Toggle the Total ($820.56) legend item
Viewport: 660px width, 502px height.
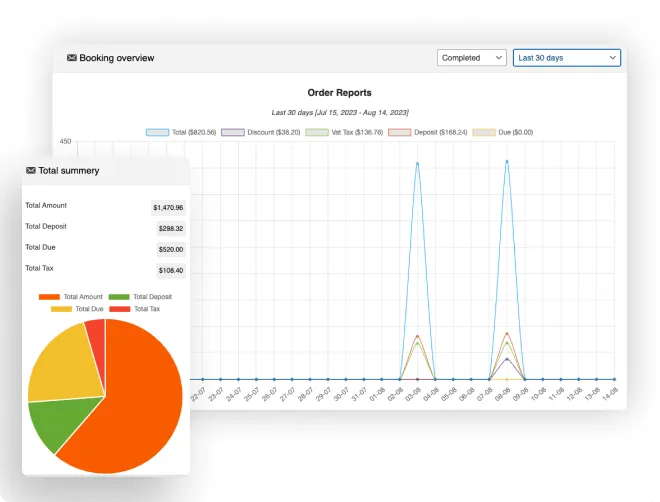(181, 132)
